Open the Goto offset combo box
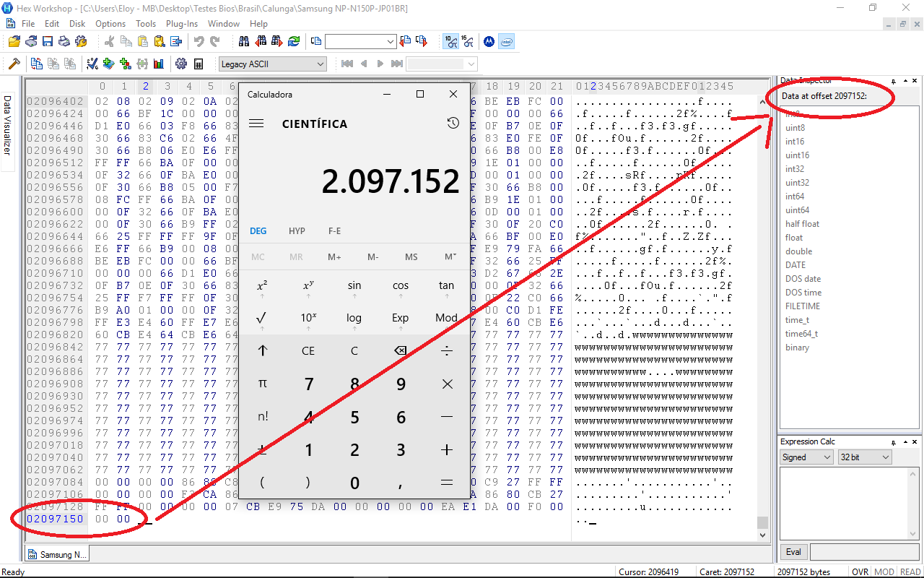This screenshot has height=578, width=924. pyautogui.click(x=361, y=41)
